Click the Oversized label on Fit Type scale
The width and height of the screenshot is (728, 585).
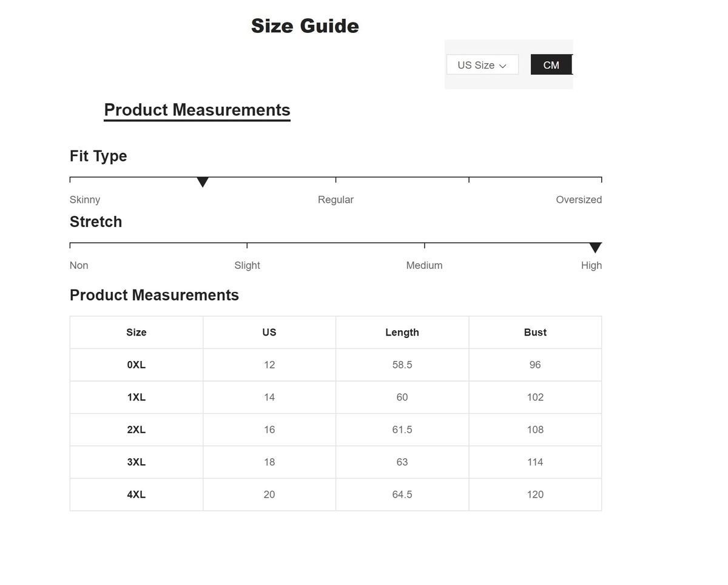578,200
